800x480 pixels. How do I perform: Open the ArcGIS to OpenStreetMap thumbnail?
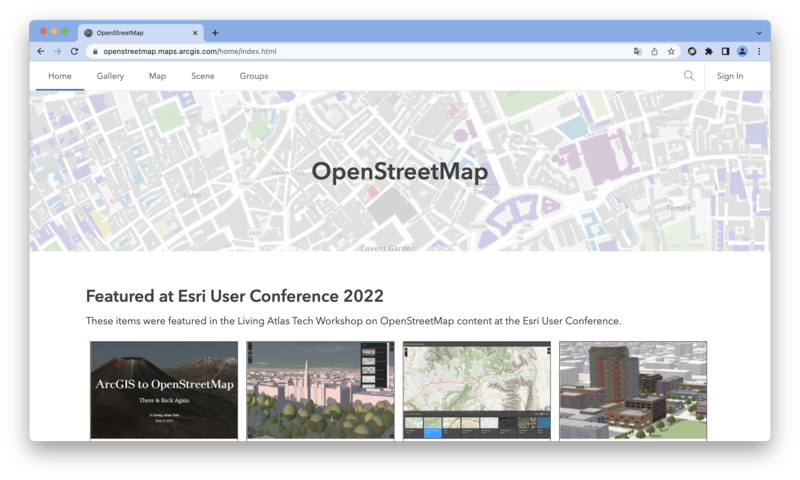coord(164,390)
